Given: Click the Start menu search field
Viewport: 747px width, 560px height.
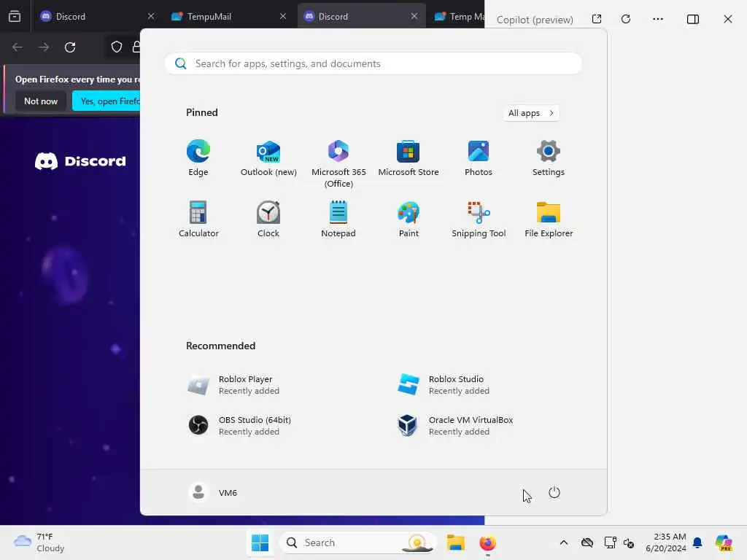Looking at the screenshot, I should [373, 63].
